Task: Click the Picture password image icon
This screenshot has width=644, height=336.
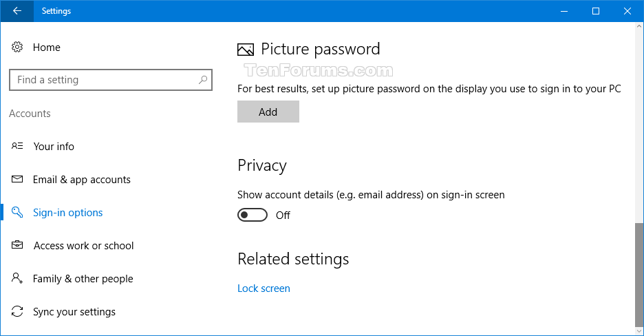Action: pyautogui.click(x=246, y=50)
